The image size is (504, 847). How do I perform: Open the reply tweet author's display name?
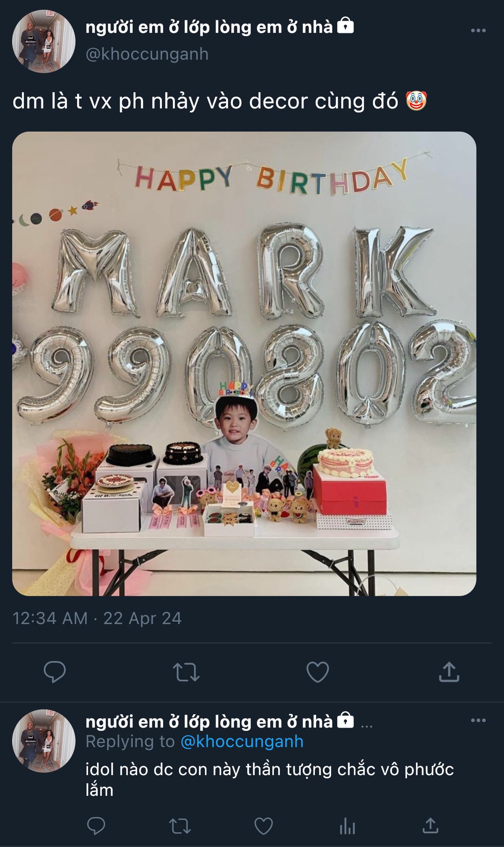pos(209,722)
